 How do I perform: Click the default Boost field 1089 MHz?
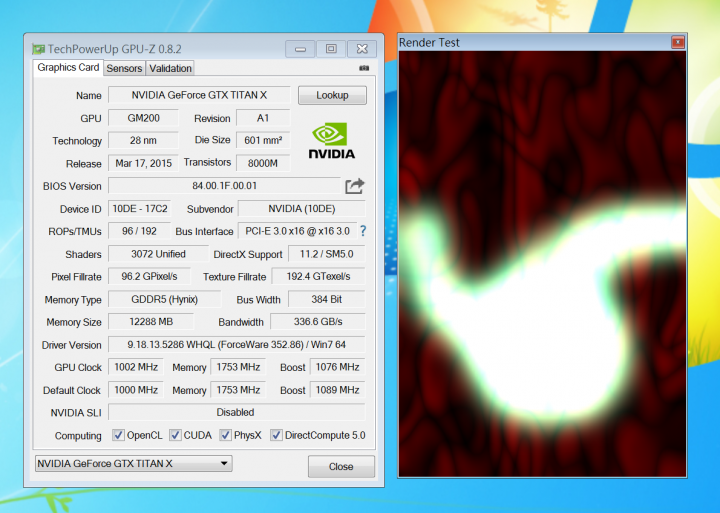pyautogui.click(x=338, y=390)
